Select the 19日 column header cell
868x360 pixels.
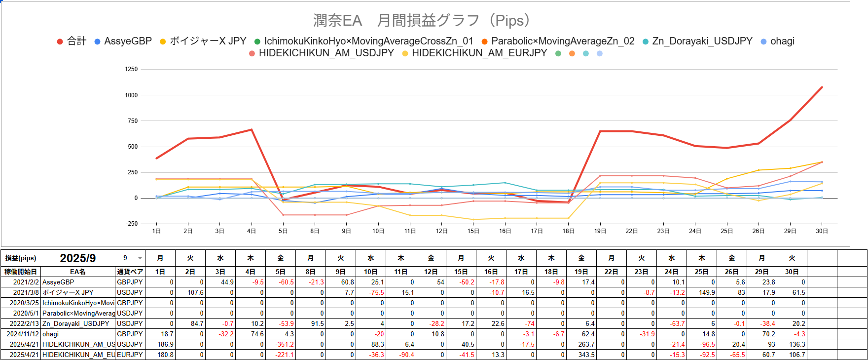coord(581,272)
